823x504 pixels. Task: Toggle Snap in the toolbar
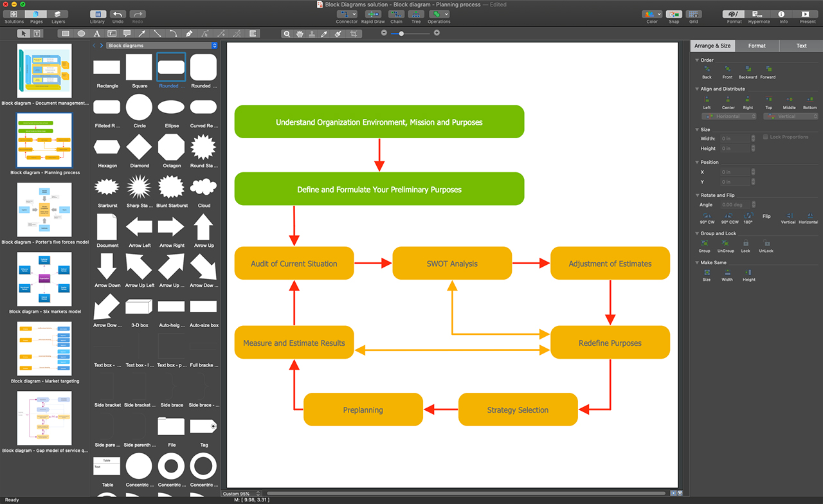click(673, 14)
